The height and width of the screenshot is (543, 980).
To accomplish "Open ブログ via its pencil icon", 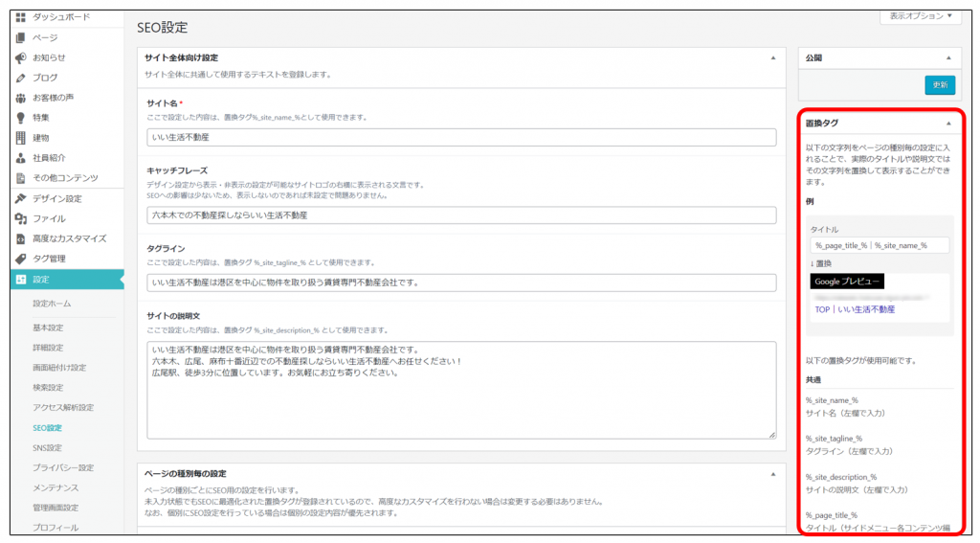I will (20, 78).
